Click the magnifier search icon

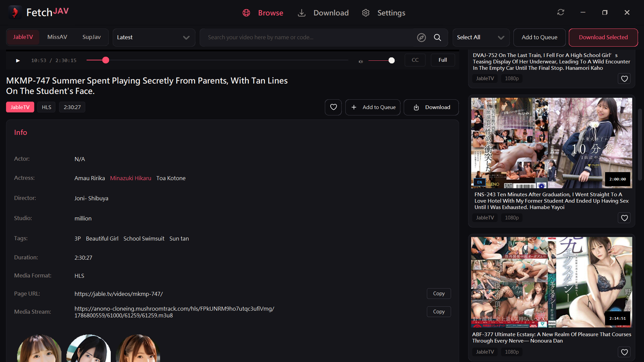[x=438, y=38]
